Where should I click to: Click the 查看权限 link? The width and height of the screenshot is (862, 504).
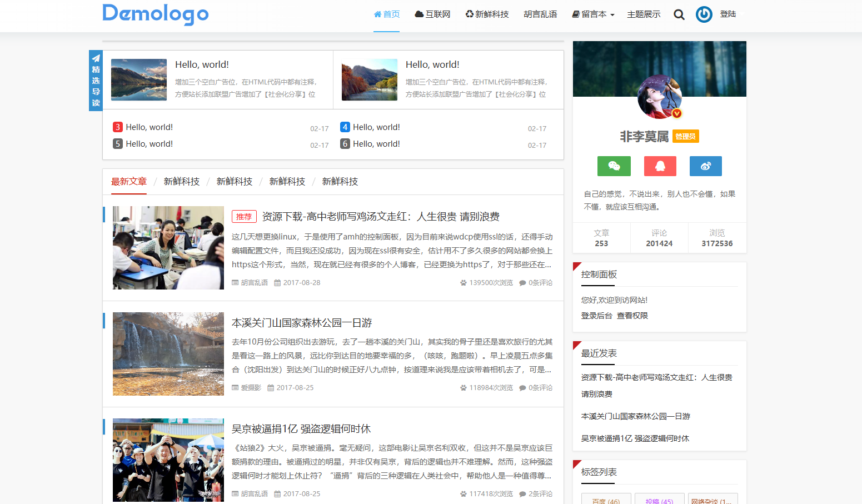(x=632, y=316)
